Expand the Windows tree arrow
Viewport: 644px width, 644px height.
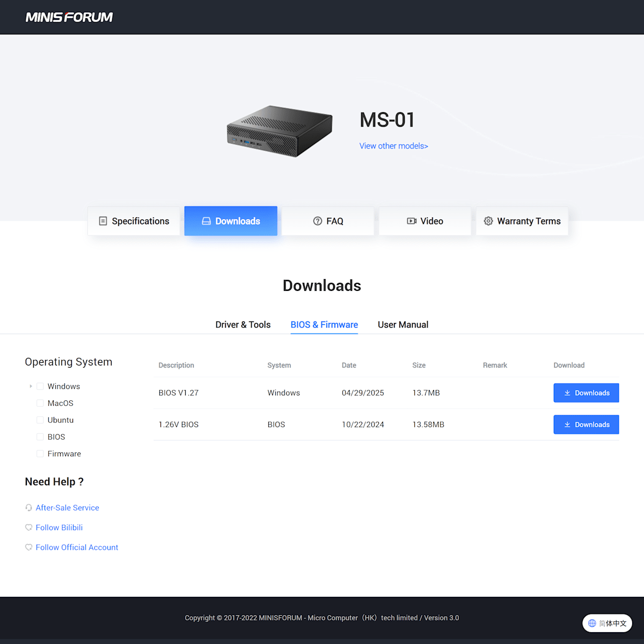[31, 386]
